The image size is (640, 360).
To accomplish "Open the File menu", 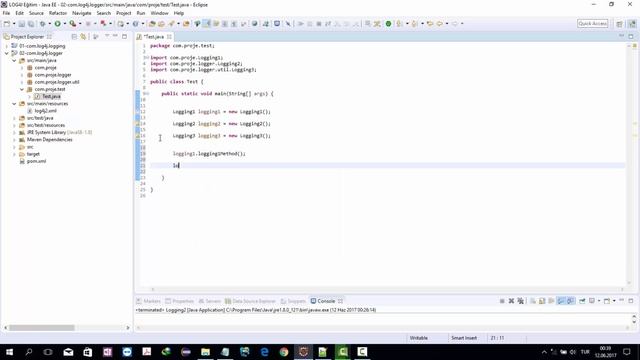I will (6, 13).
